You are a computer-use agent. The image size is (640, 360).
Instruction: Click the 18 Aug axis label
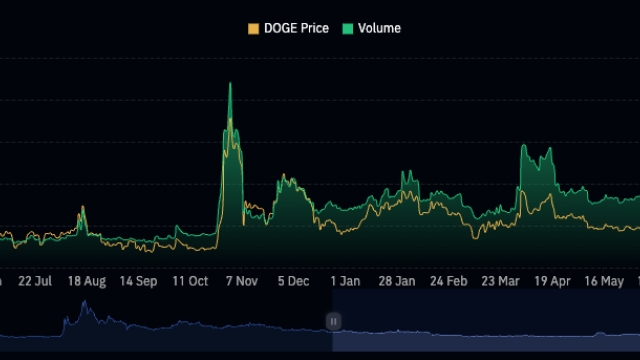tap(87, 281)
